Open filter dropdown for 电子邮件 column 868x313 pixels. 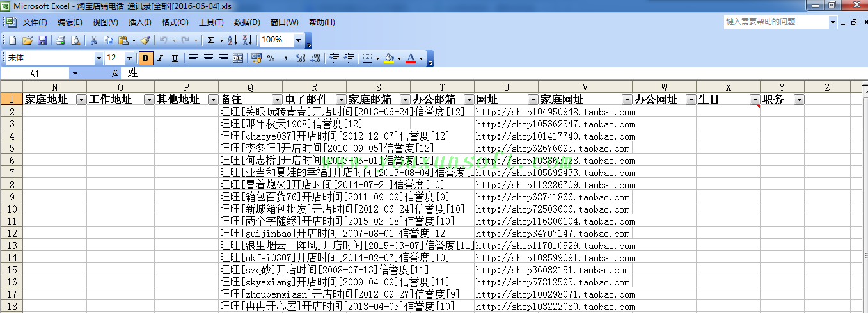click(341, 100)
